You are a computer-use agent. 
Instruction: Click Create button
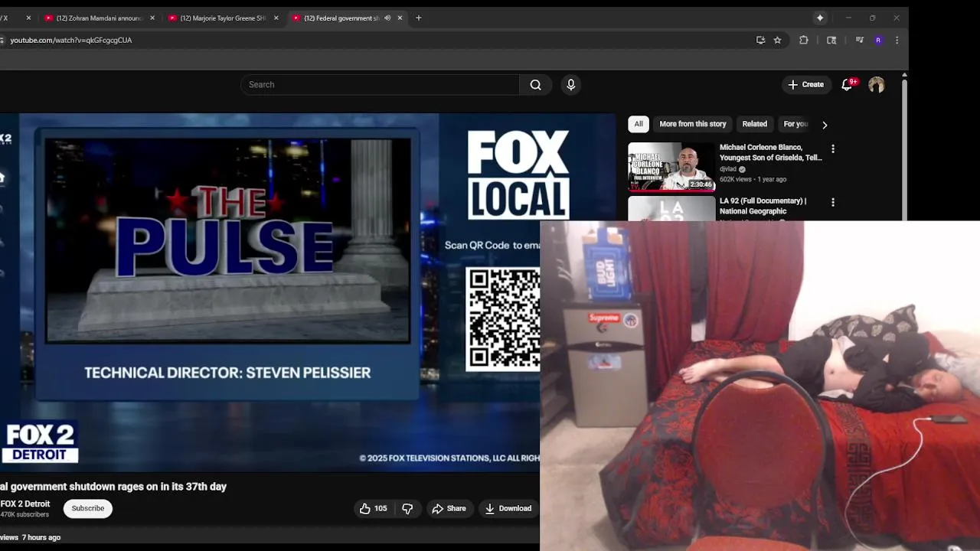(x=805, y=85)
